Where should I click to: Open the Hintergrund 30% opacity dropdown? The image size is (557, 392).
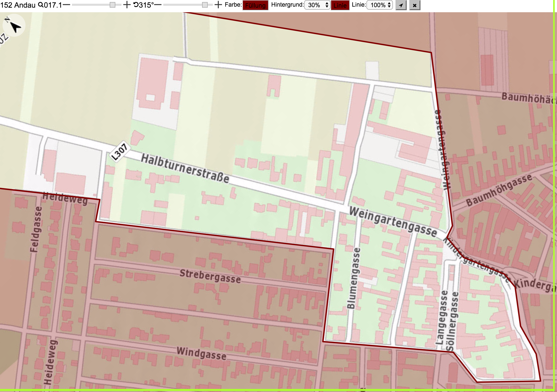[x=317, y=5]
